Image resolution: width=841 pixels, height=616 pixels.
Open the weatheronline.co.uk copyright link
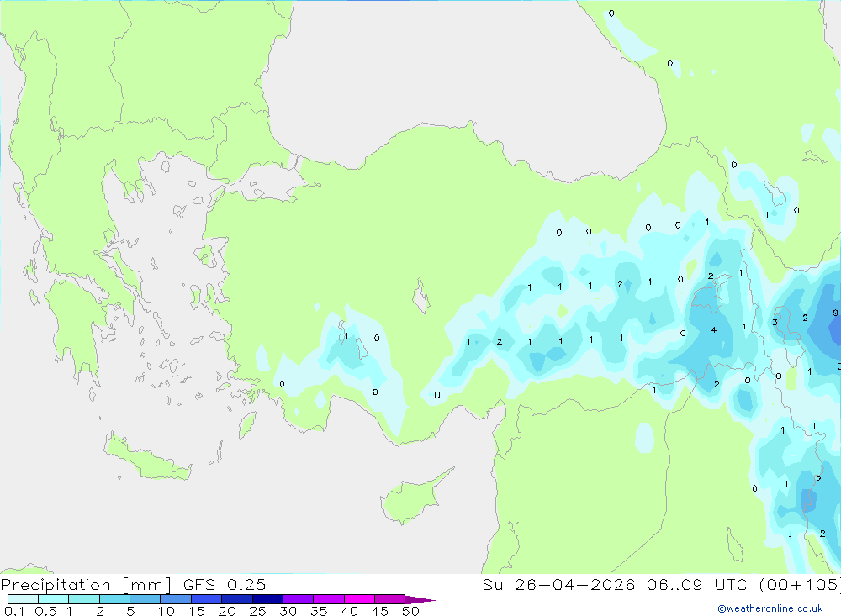[x=770, y=608]
